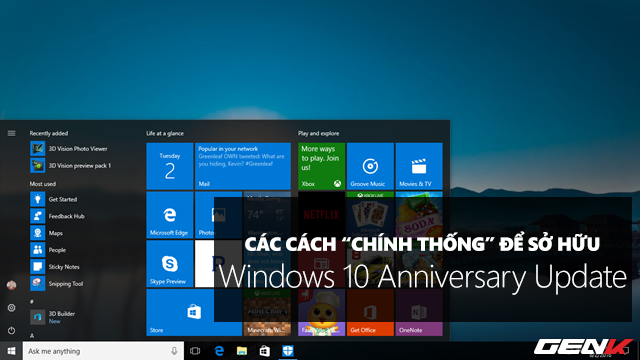Launch the Snipping Tool
The width and height of the screenshot is (640, 360).
[x=57, y=284]
